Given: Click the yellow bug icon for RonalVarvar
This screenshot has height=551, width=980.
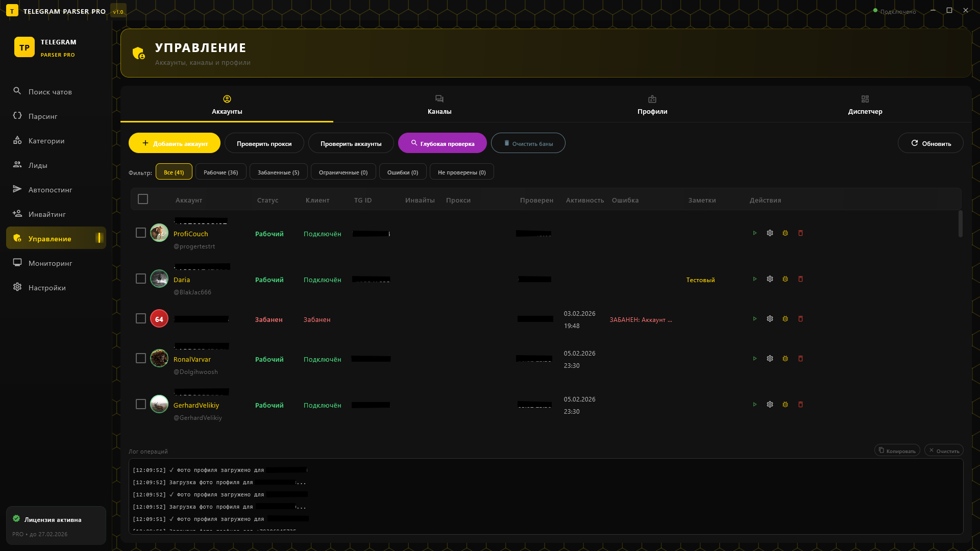Looking at the screenshot, I should [x=785, y=359].
